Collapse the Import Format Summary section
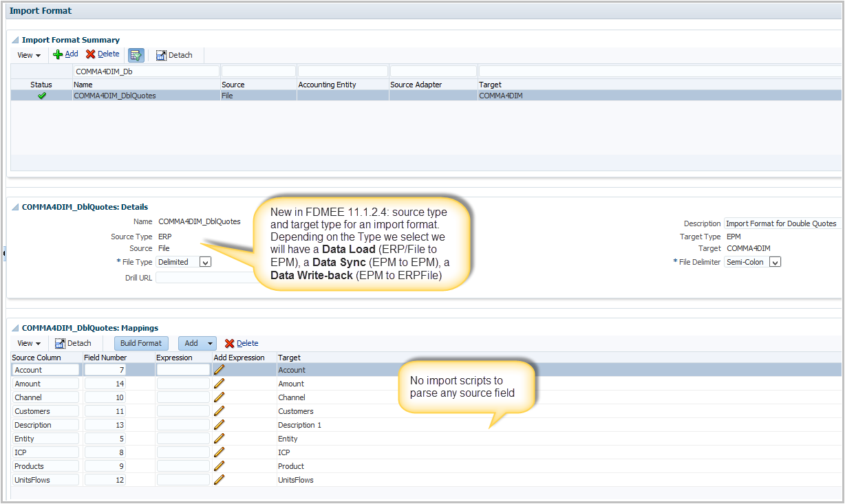This screenshot has width=845, height=504. [14, 40]
